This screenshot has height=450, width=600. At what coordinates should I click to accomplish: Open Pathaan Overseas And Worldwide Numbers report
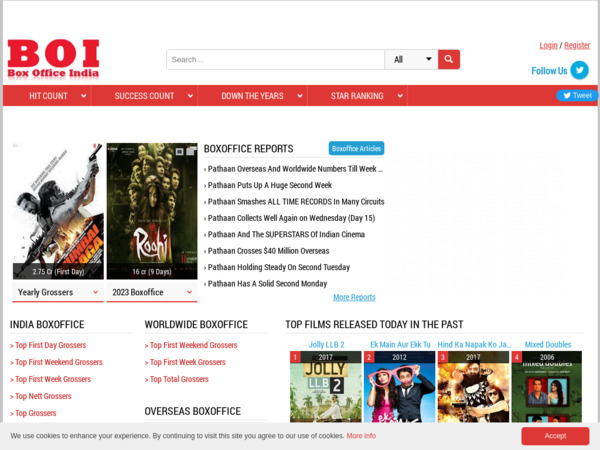click(x=295, y=169)
